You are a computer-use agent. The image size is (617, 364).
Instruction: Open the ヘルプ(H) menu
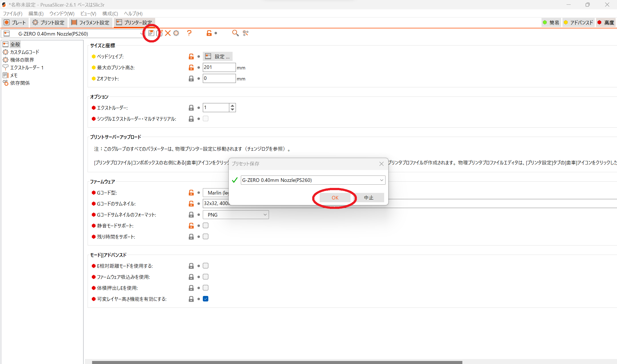point(133,14)
